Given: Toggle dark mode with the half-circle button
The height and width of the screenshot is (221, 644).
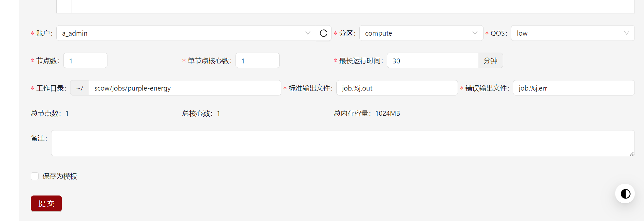Looking at the screenshot, I should point(625,194).
